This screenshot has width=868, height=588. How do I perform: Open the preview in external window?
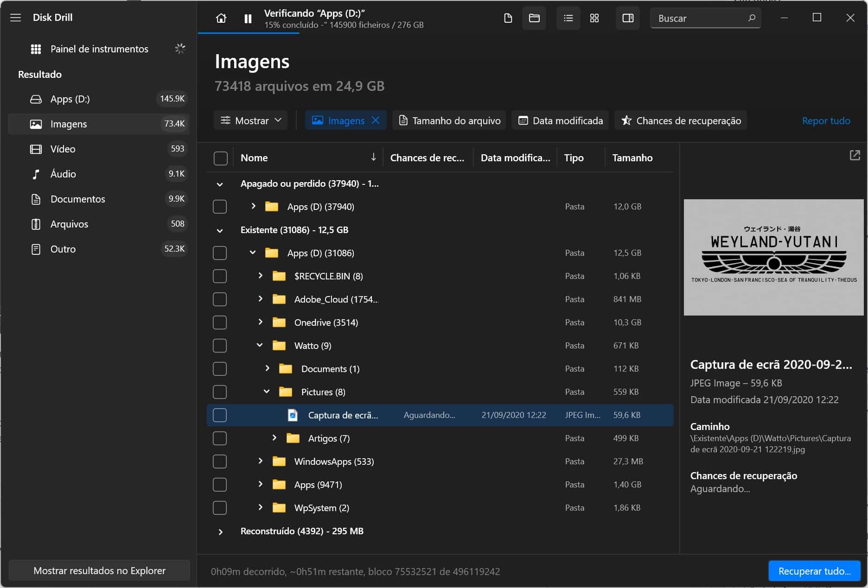point(855,156)
